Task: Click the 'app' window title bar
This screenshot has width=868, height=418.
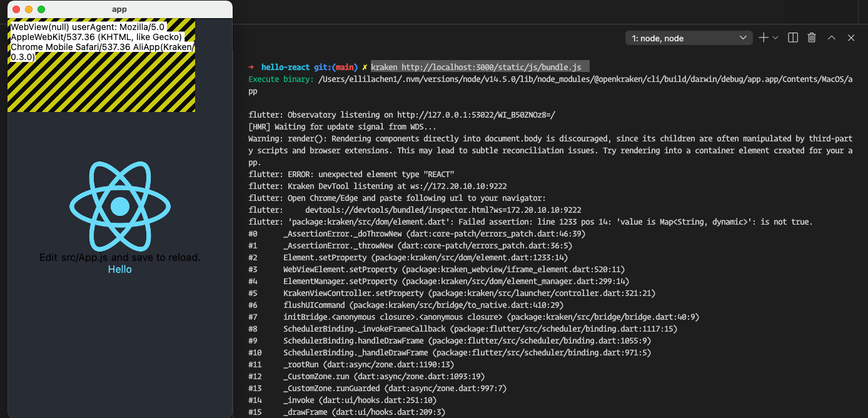Action: point(119,9)
